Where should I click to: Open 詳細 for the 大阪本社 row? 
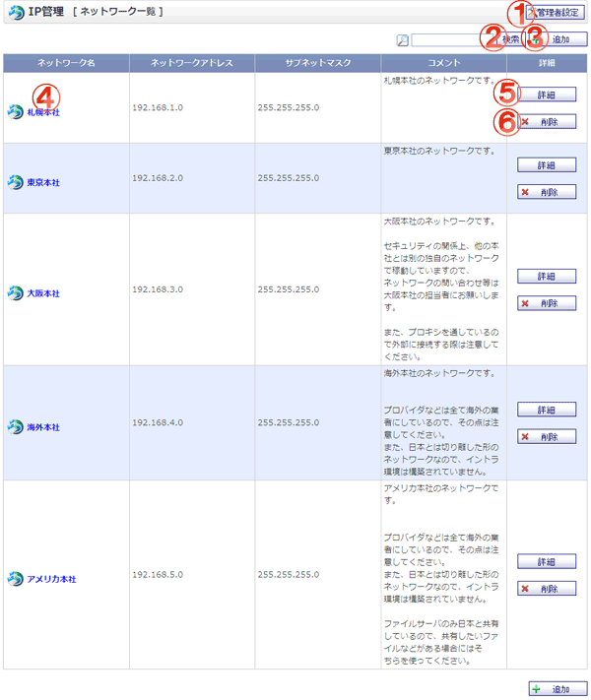pyautogui.click(x=547, y=277)
